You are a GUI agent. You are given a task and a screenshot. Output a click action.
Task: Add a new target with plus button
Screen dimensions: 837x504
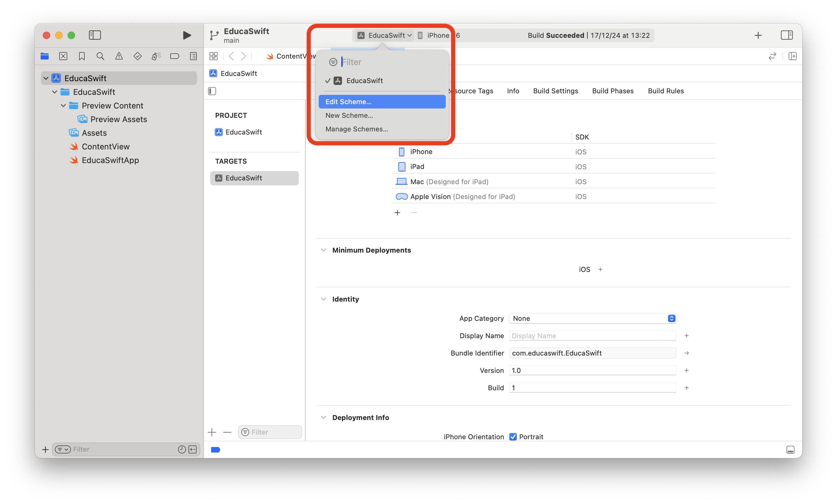click(x=211, y=432)
